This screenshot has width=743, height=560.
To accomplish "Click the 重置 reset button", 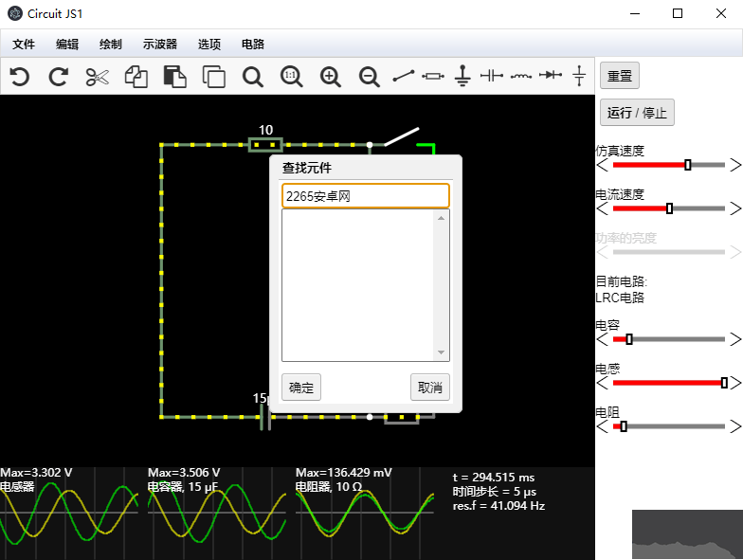I will tap(620, 76).
